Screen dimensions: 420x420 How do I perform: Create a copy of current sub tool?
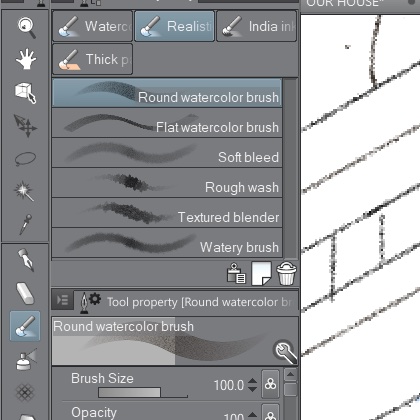261,273
